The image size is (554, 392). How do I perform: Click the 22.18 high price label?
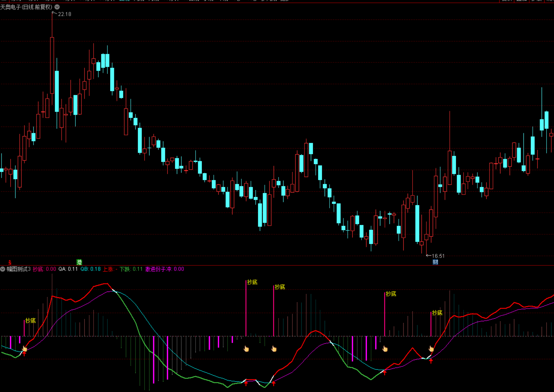64,14
